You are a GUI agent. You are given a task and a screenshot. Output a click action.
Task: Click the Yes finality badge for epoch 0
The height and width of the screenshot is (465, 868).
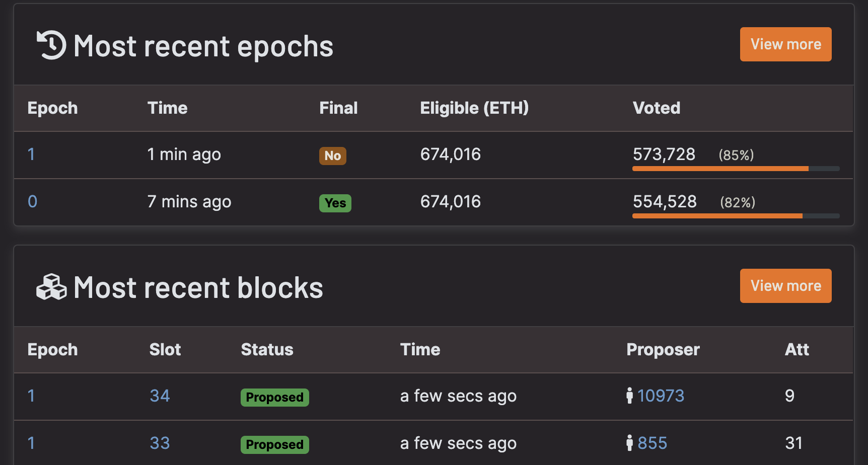tap(335, 203)
